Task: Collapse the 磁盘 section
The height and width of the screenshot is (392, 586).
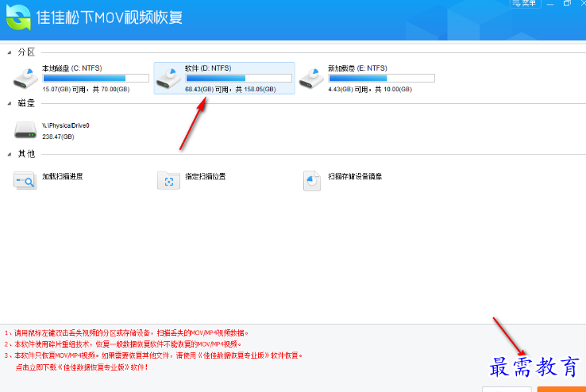Action: point(10,103)
